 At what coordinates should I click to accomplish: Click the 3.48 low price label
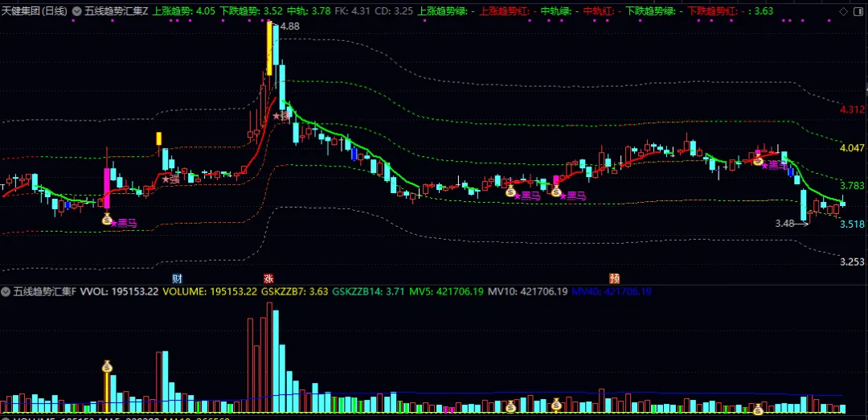pyautogui.click(x=784, y=224)
